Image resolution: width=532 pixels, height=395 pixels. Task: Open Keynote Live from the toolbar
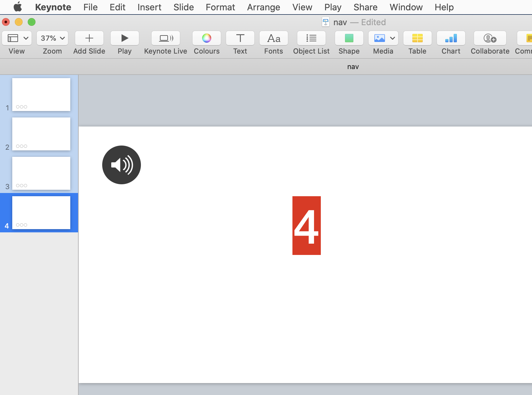166,38
